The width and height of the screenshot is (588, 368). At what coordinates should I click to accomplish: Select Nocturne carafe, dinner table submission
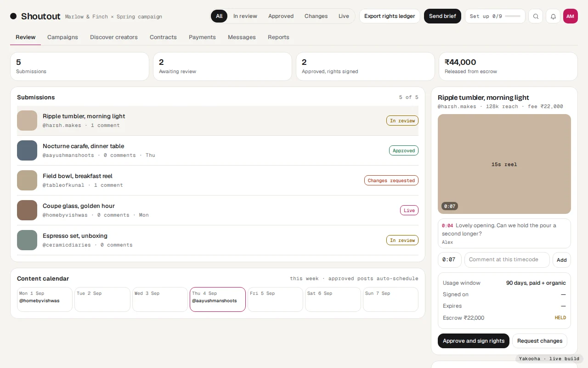(x=218, y=150)
